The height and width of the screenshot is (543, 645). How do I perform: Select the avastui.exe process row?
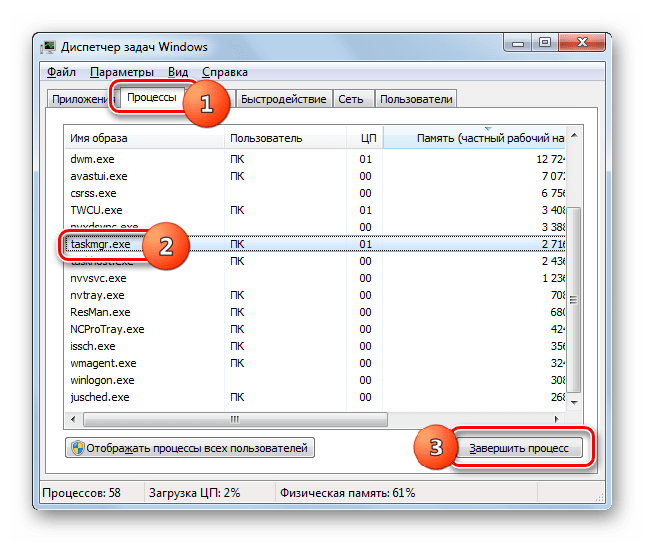tap(315, 176)
